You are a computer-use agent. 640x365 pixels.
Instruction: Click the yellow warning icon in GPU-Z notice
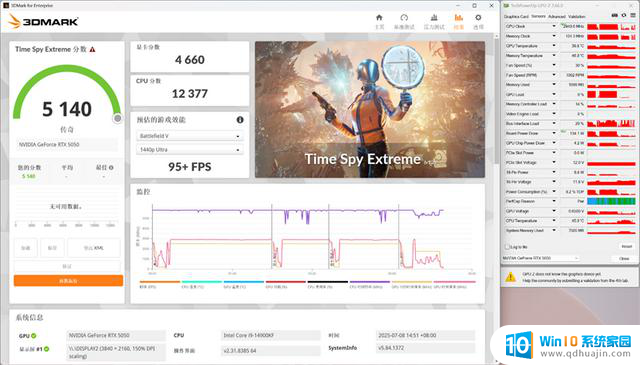click(510, 277)
